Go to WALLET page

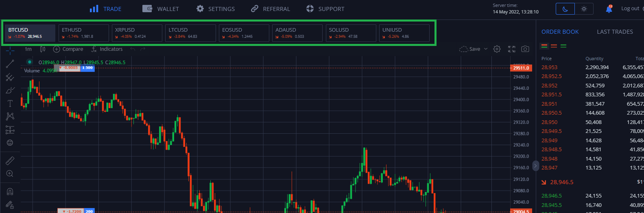pos(161,9)
